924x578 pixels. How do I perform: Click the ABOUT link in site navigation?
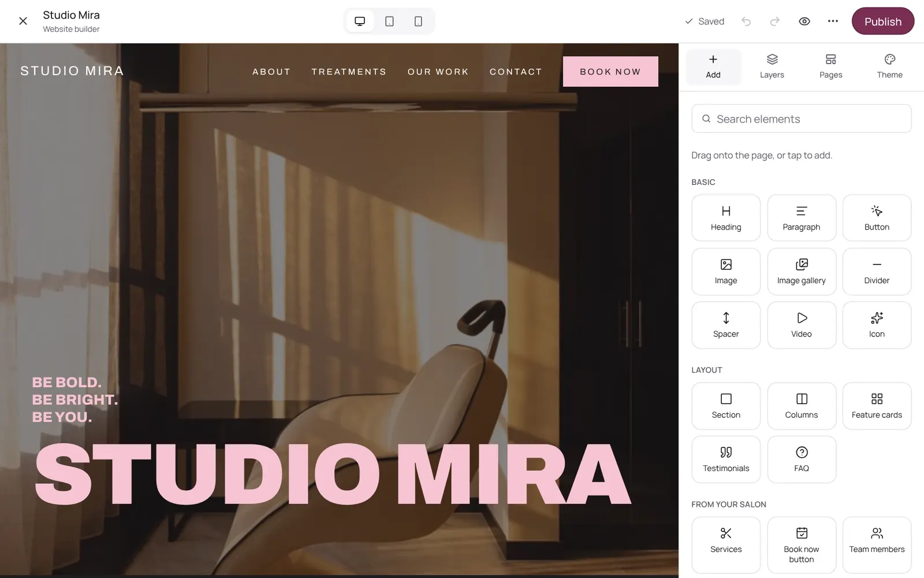pyautogui.click(x=271, y=72)
